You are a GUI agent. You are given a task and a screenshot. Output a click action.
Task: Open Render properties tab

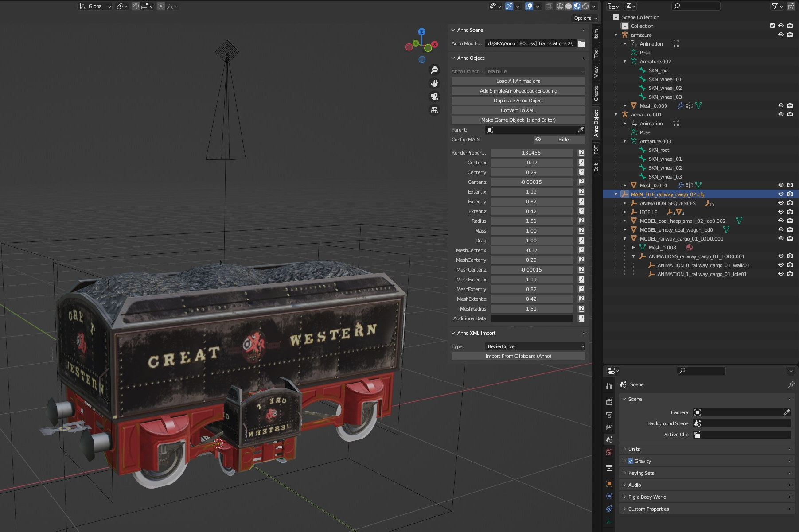point(609,402)
